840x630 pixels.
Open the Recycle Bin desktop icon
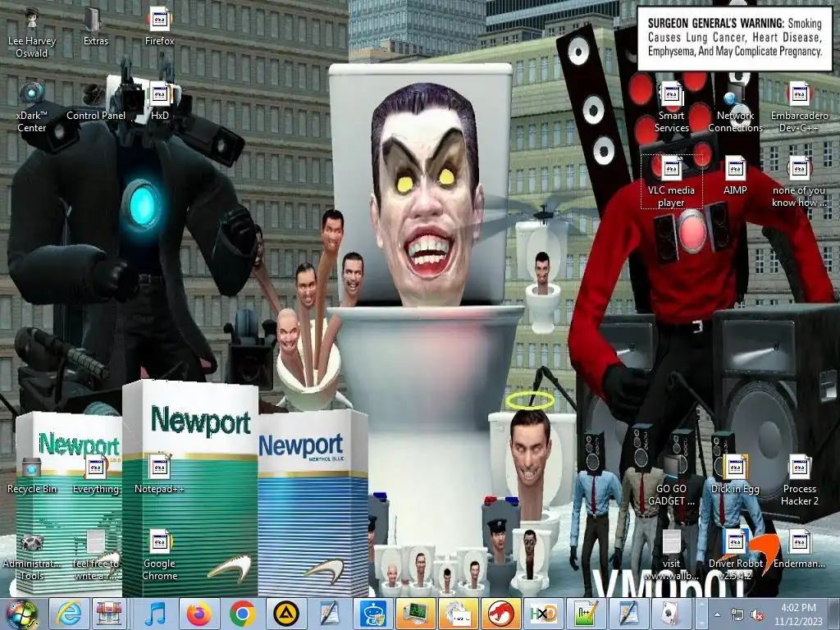pos(32,475)
